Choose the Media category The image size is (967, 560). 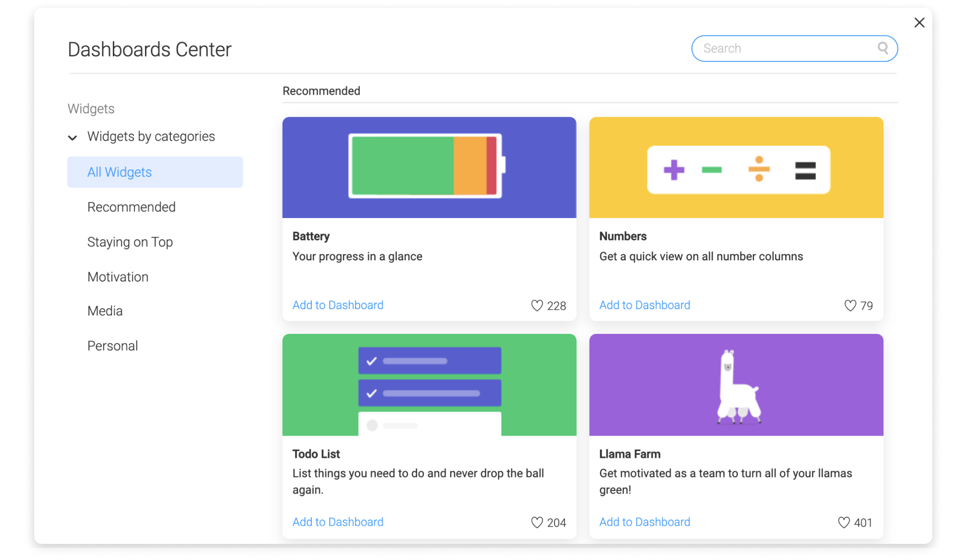pyautogui.click(x=105, y=311)
